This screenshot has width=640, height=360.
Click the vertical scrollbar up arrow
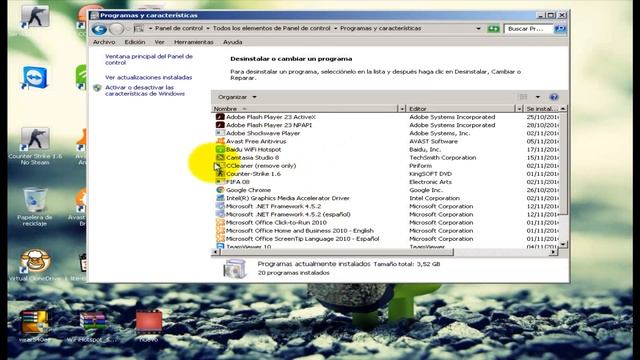(563, 109)
